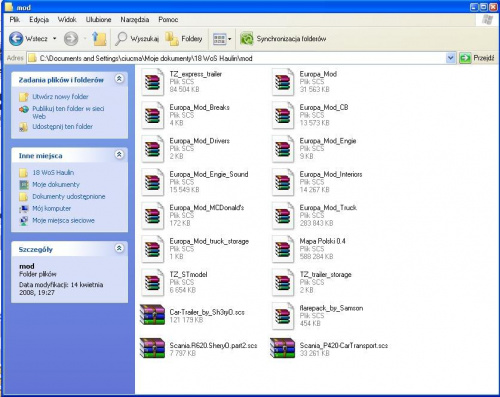Open Moje miejsca sieciowe link
The height and width of the screenshot is (397, 500).
(63, 221)
